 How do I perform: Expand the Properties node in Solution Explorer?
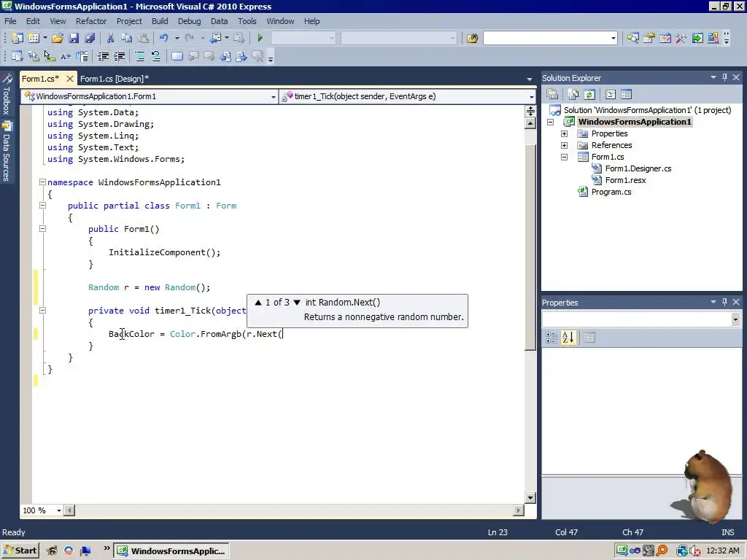point(564,134)
